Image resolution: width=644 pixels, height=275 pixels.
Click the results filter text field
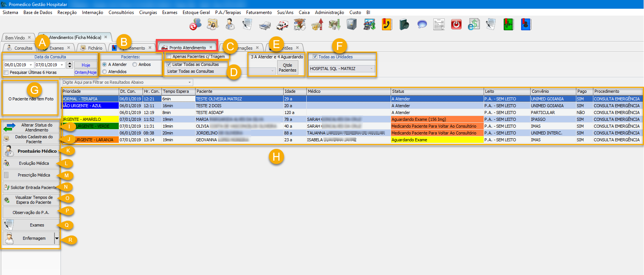click(125, 82)
